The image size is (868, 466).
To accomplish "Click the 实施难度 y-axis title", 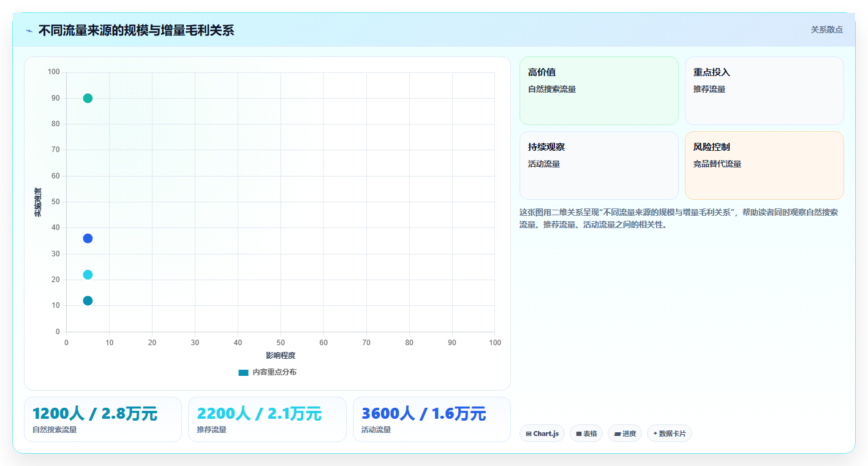I will click(x=38, y=202).
